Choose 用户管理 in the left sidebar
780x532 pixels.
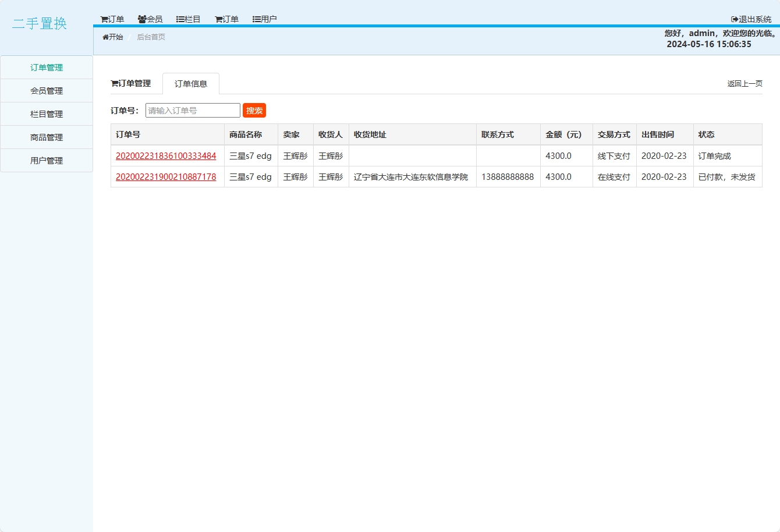(x=47, y=161)
